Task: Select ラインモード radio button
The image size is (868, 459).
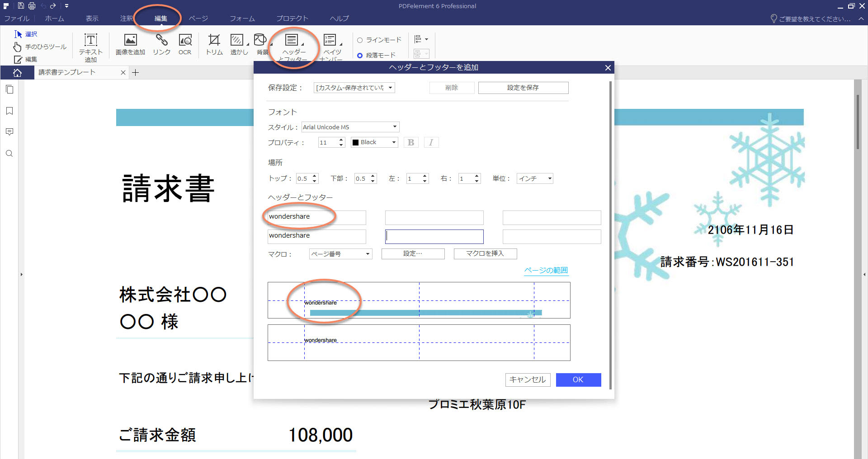Action: coord(360,40)
